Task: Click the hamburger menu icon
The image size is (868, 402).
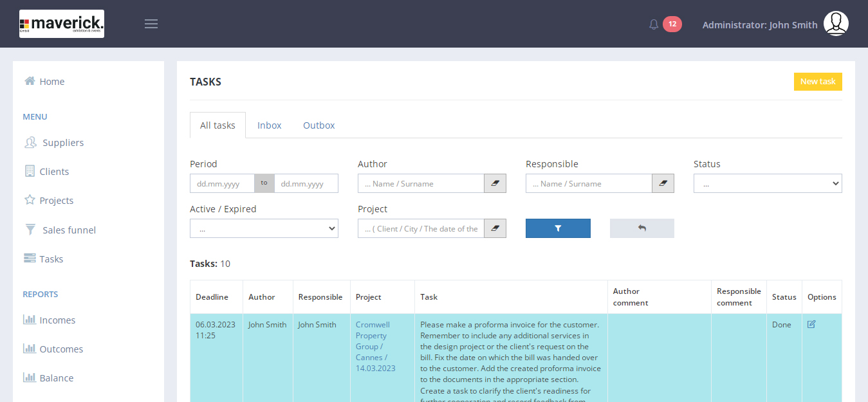Action: pos(151,24)
